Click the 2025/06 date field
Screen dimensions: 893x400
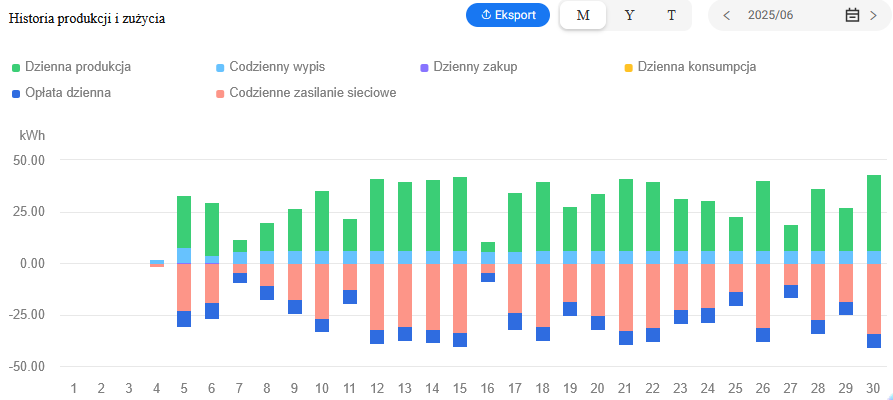click(x=769, y=15)
